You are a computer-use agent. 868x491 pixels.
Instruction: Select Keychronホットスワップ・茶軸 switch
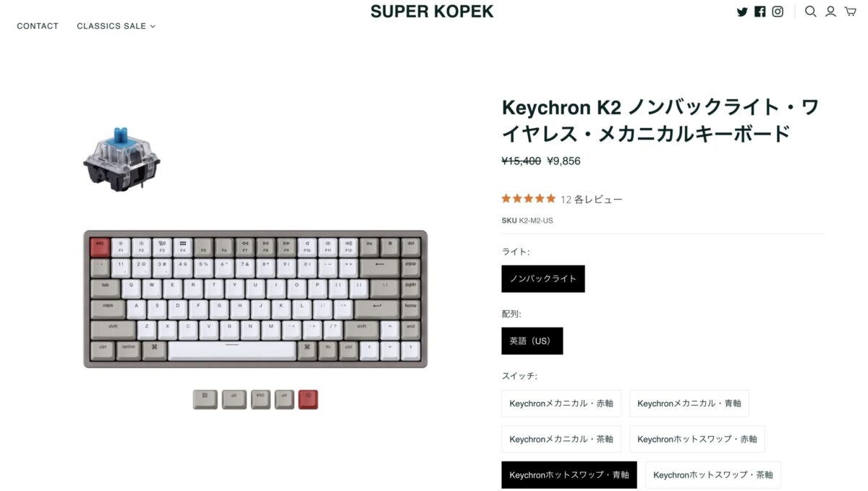point(712,475)
